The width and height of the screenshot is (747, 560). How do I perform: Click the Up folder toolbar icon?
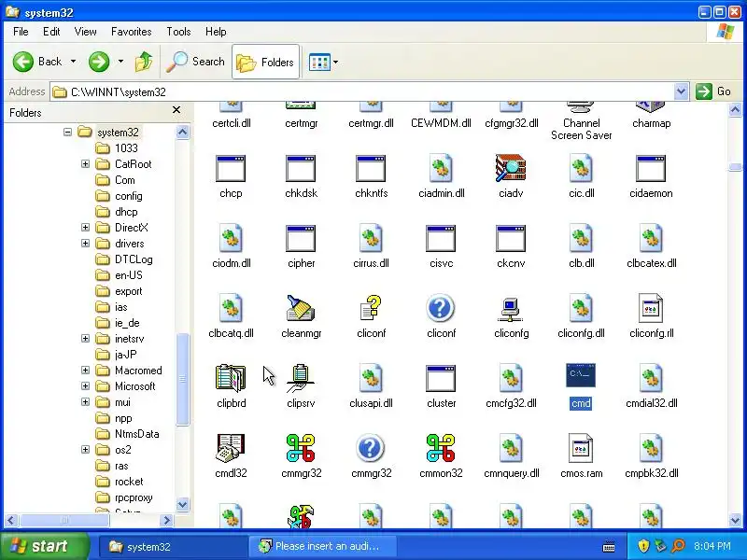(144, 62)
